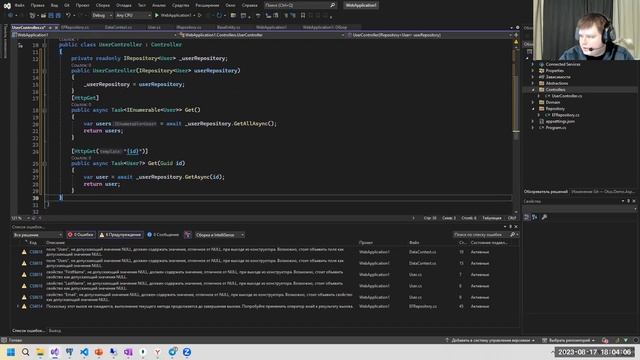Open the Windows Start menu
This screenshot has height=360, width=640.
coord(11,352)
